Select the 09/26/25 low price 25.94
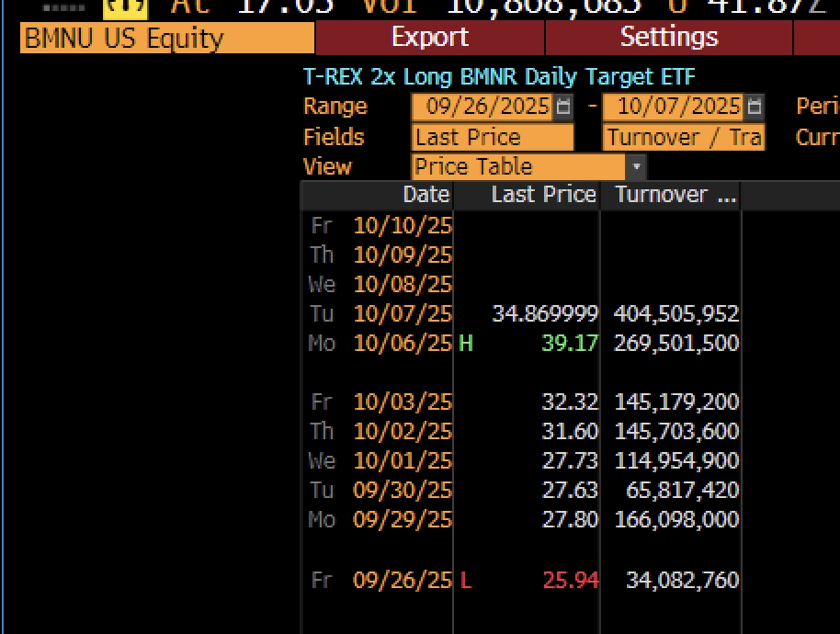The height and width of the screenshot is (634, 840). point(570,581)
